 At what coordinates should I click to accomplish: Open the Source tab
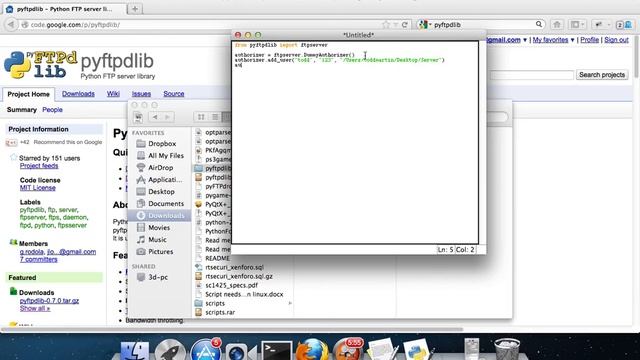[173, 94]
